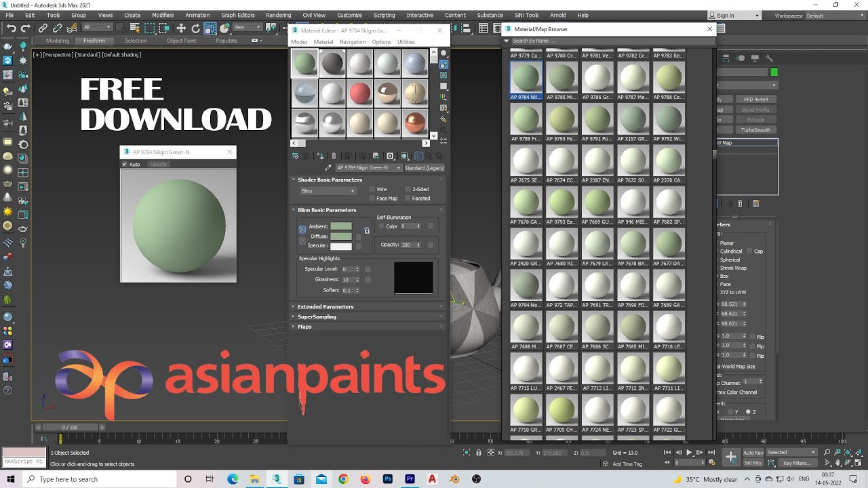
Task: Open Navigation menu in Material Editor
Action: [353, 42]
